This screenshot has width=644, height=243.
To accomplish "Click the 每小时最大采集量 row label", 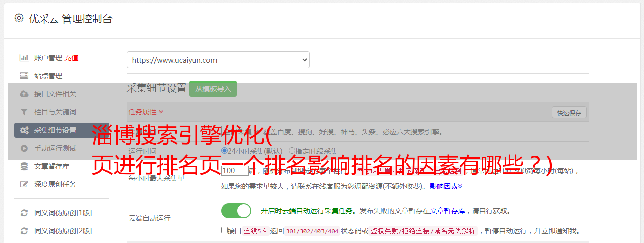I will [157, 178].
